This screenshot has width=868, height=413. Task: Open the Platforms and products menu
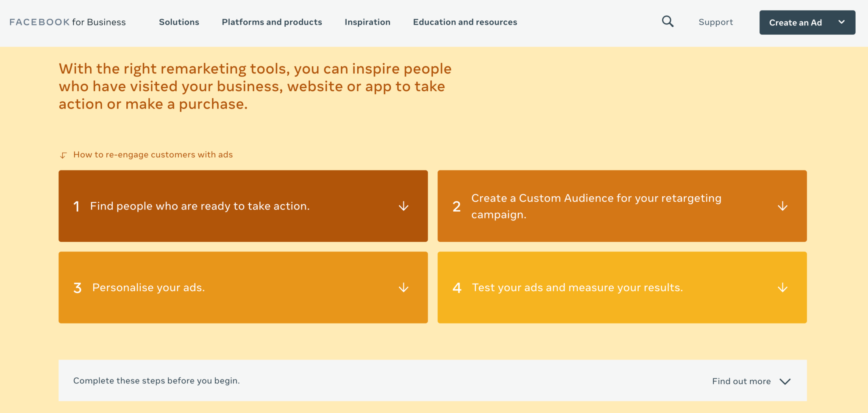(272, 22)
